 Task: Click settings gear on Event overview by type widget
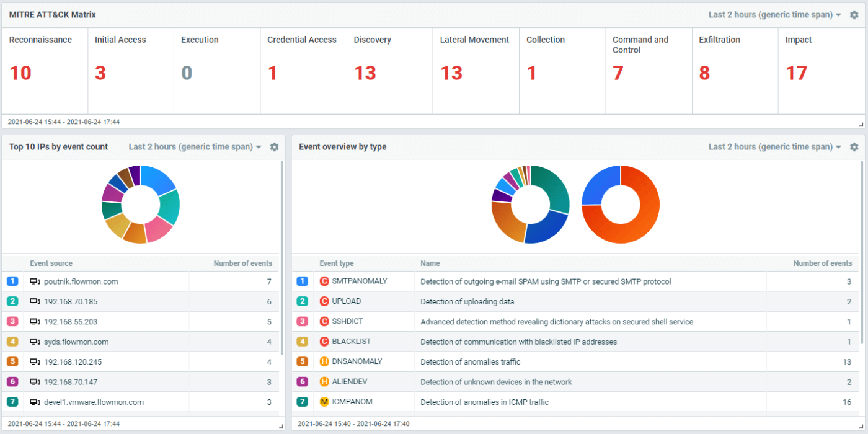(x=854, y=147)
